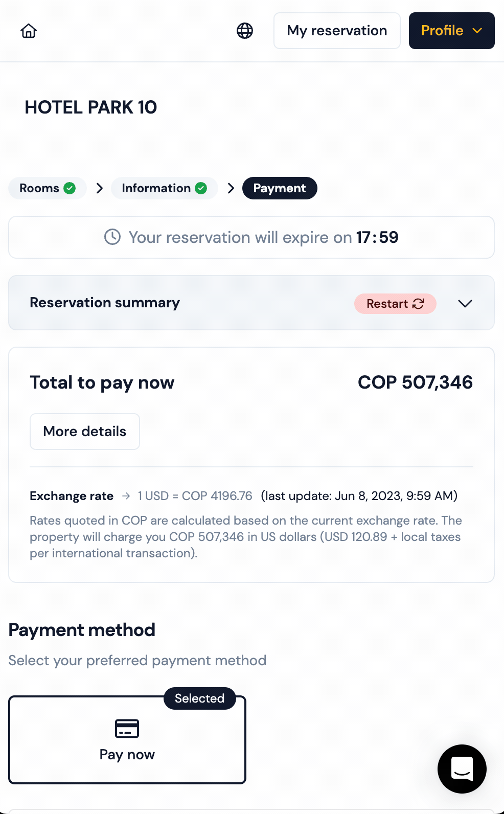Select the Payment step pill
The image size is (504, 814).
(x=280, y=188)
